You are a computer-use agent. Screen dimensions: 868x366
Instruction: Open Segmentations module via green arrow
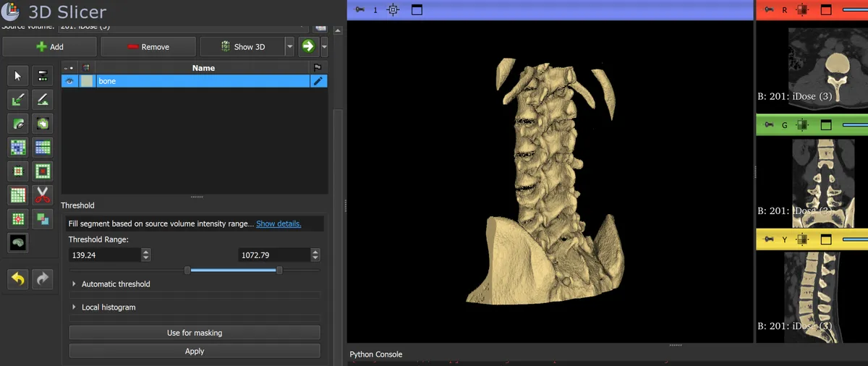[308, 46]
